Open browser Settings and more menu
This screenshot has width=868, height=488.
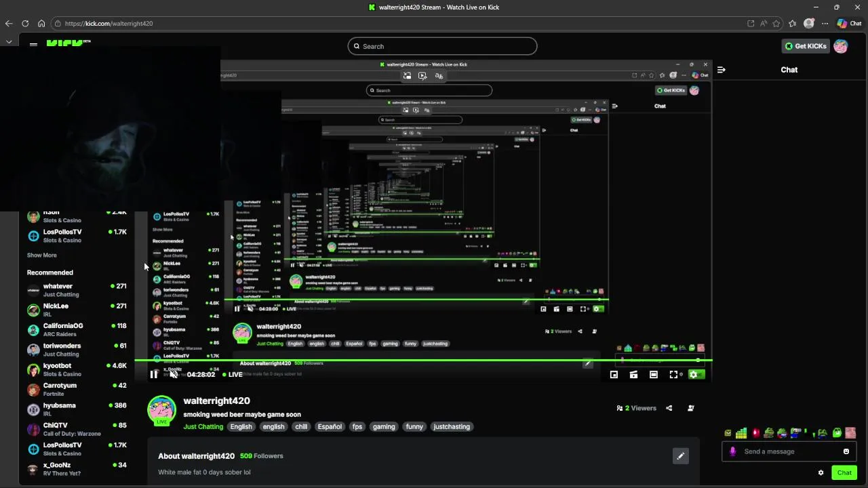(825, 23)
